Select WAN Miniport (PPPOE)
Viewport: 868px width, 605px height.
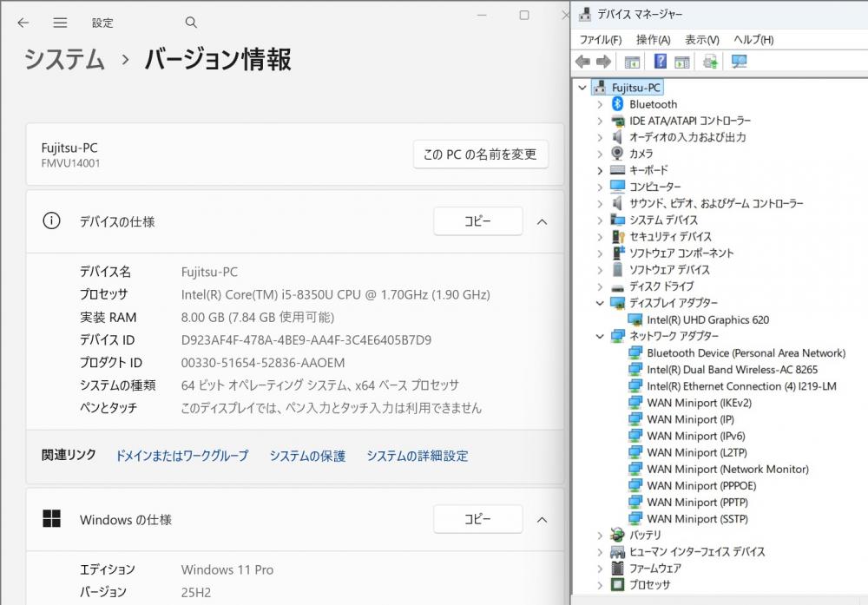(701, 485)
